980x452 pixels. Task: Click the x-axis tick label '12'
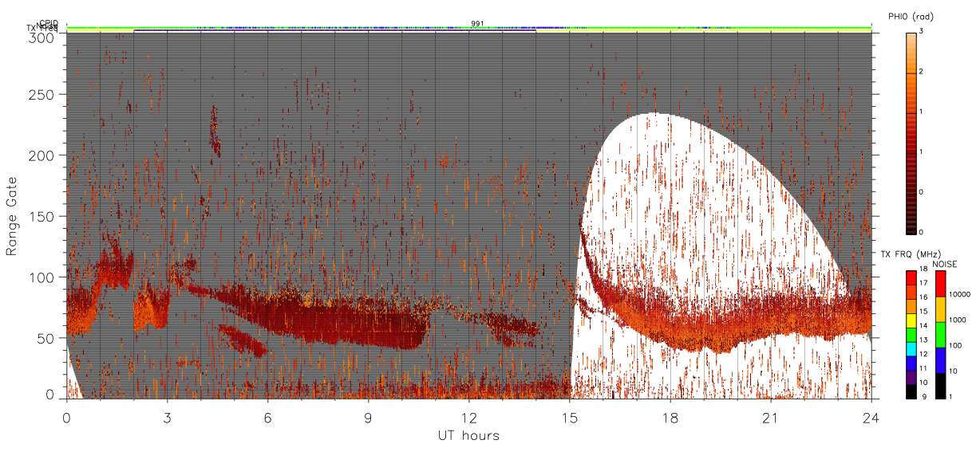(469, 417)
